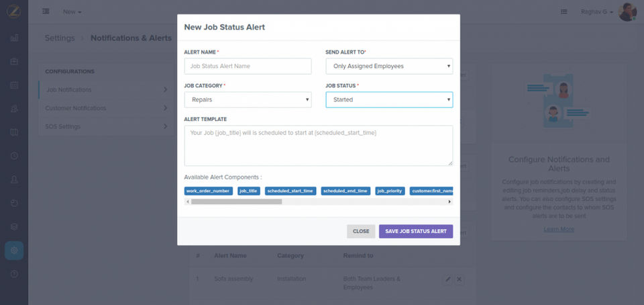The width and height of the screenshot is (644, 305).
Task: Expand the Job Category dropdown
Action: point(248,99)
